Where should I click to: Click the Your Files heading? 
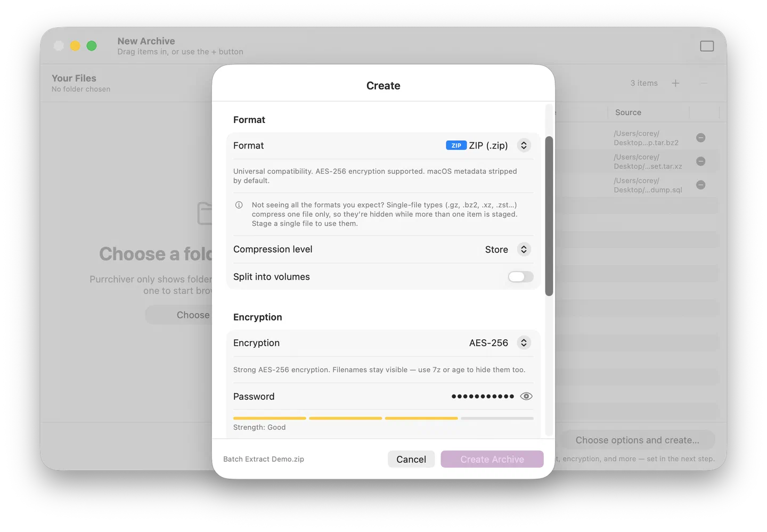pyautogui.click(x=74, y=78)
